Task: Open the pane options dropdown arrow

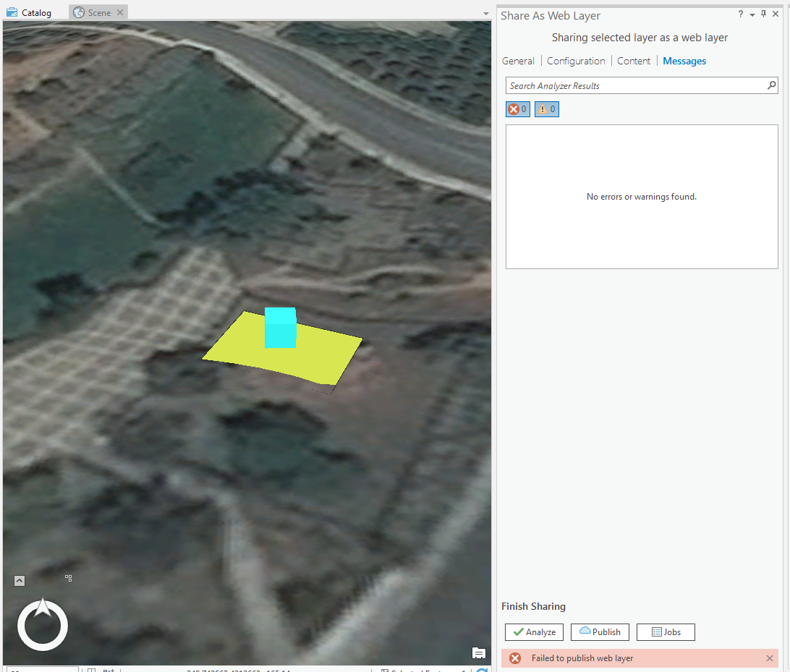Action: point(752,15)
